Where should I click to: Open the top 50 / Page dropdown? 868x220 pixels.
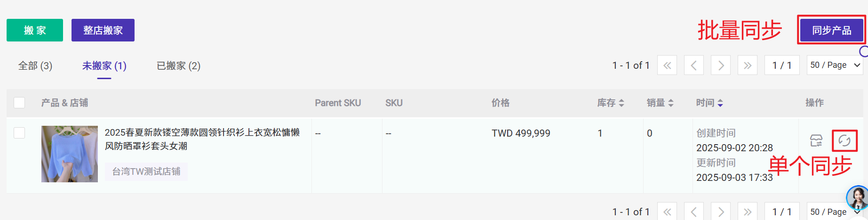click(835, 65)
